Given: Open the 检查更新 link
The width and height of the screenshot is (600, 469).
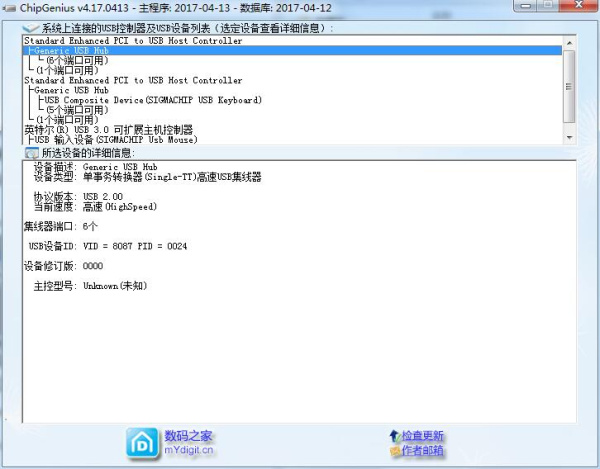Looking at the screenshot, I should tap(423, 436).
